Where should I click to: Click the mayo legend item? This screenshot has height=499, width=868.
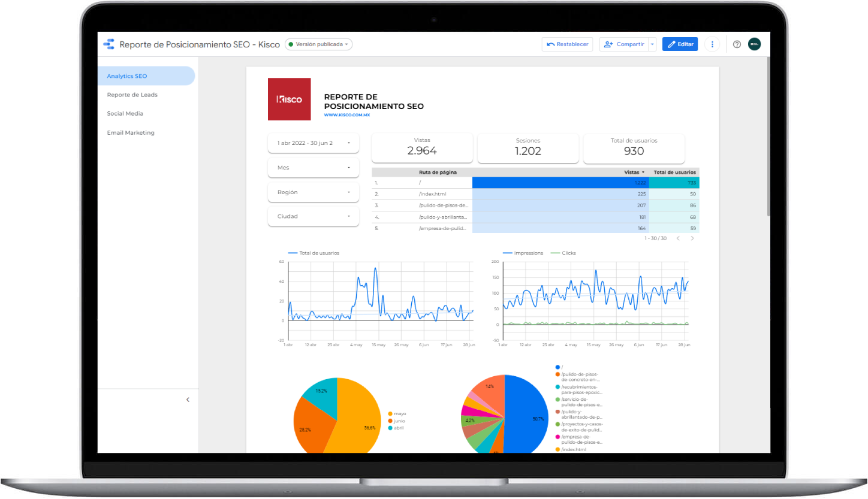coord(397,414)
